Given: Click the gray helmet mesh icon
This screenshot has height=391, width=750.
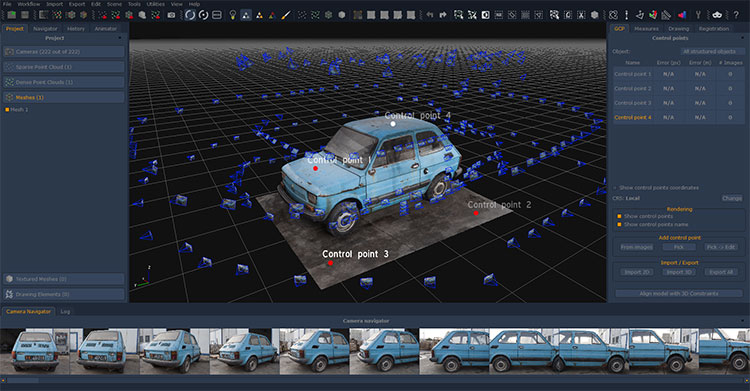Looking at the screenshot, I should coord(142,15).
